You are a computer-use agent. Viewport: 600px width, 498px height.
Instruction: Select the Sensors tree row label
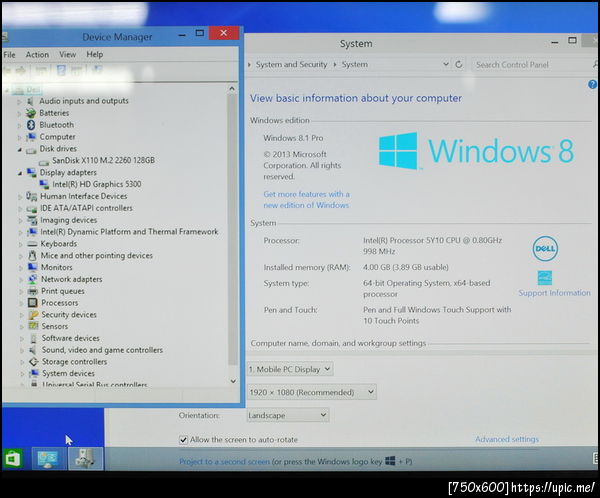[55, 326]
